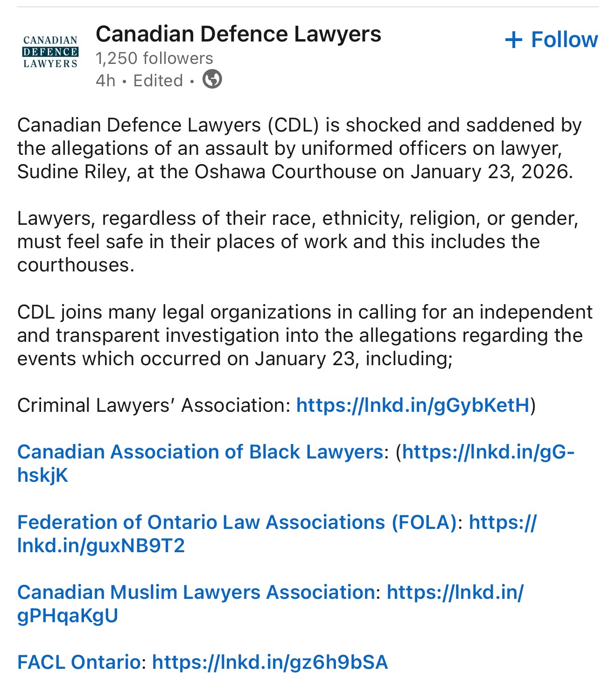Click the 4h post timestamp

point(105,81)
